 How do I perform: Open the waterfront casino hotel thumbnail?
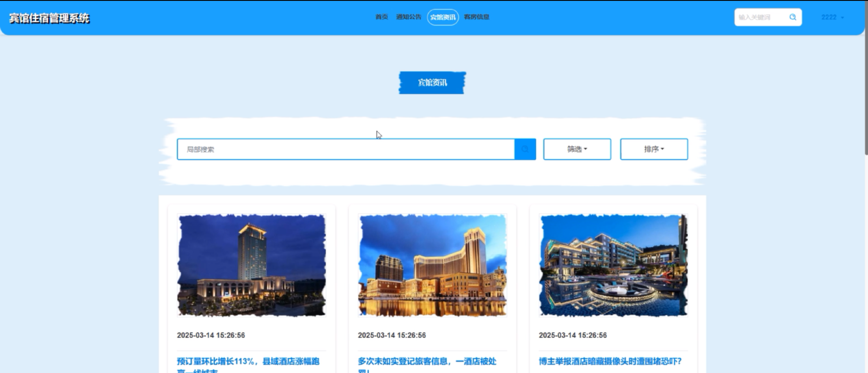pos(432,265)
